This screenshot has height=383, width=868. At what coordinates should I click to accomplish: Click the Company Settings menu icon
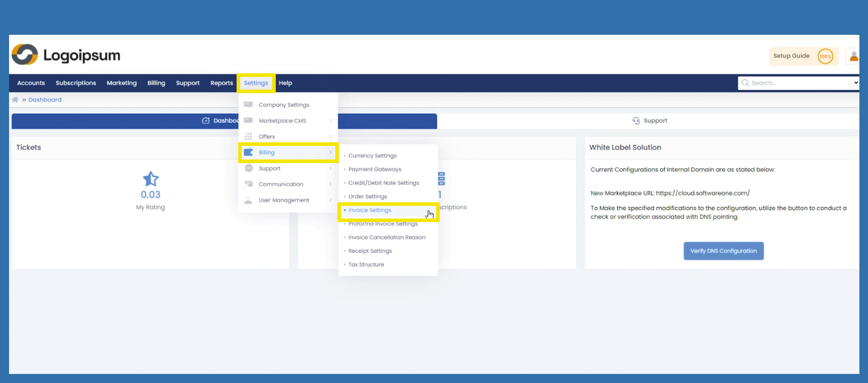pyautogui.click(x=248, y=105)
